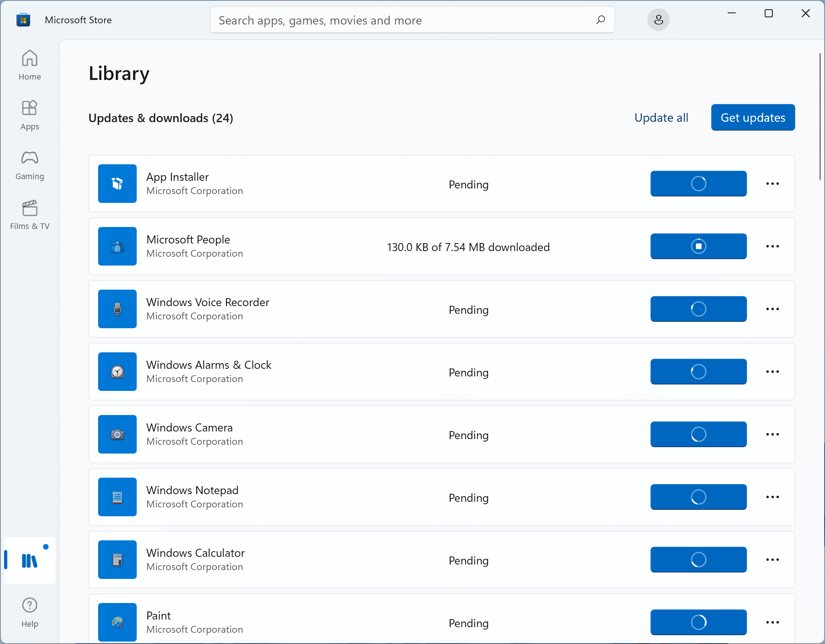
Task: Select the Microsoft People title text
Action: click(188, 239)
